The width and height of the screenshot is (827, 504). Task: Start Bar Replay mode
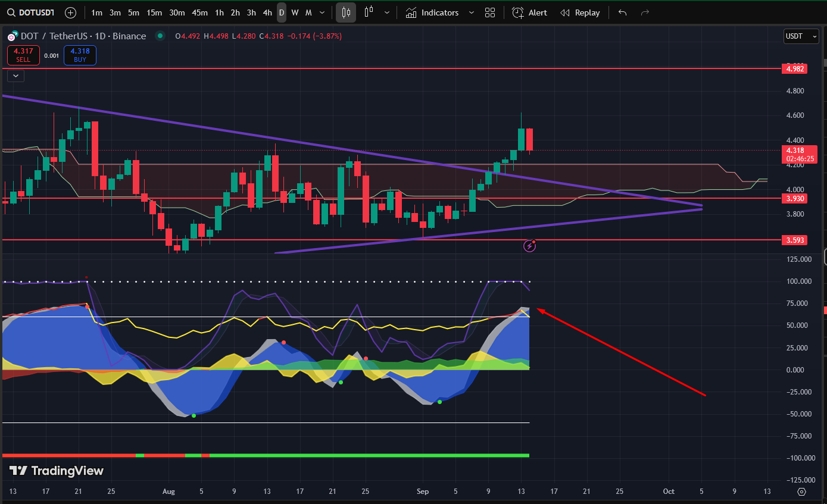pos(580,12)
